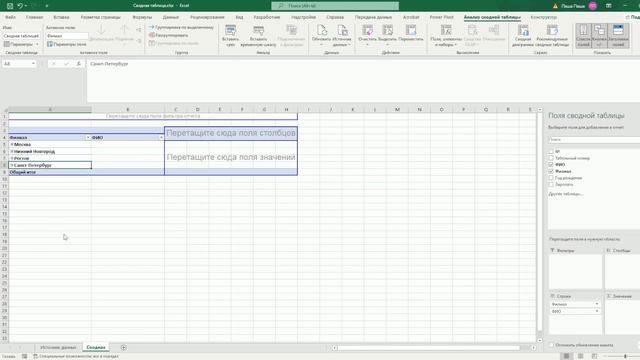Image resolution: width=640 pixels, height=360 pixels.
Task: Uncheck the Филиал field checkbox
Action: coord(551,171)
